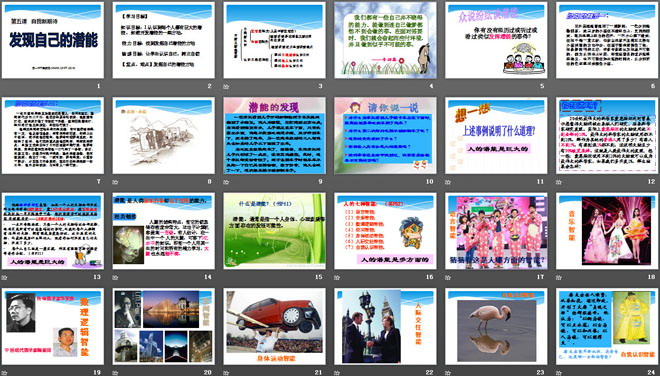Click the animation star beneath slide 10
This screenshot has height=376, width=660.
point(337,182)
